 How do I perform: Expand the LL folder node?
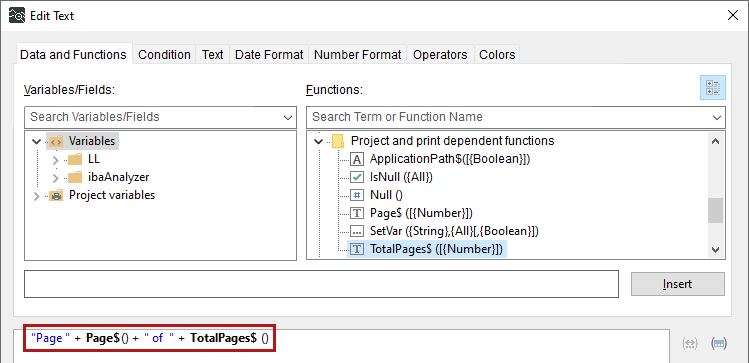[55, 160]
